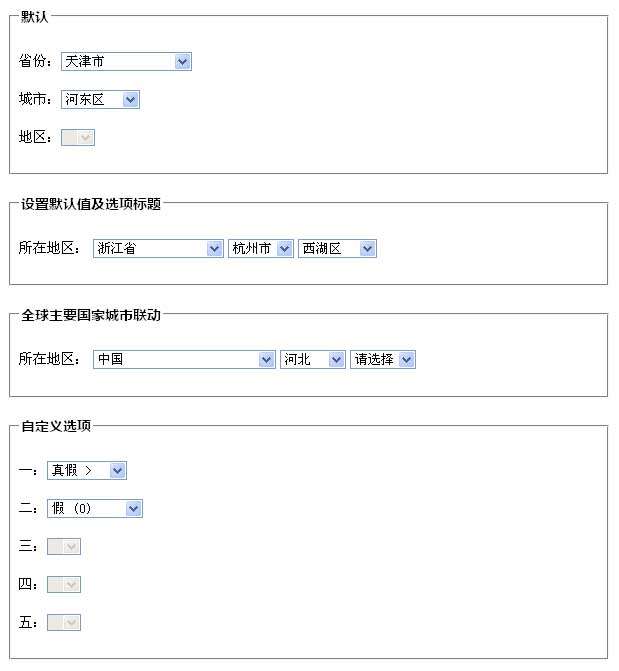Open the 西湖区 district dropdown
The height and width of the screenshot is (671, 619).
click(337, 249)
